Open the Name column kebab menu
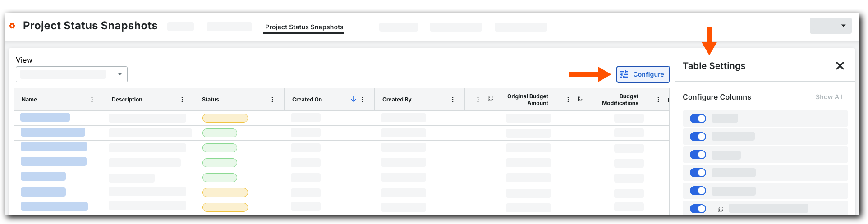 coord(92,100)
